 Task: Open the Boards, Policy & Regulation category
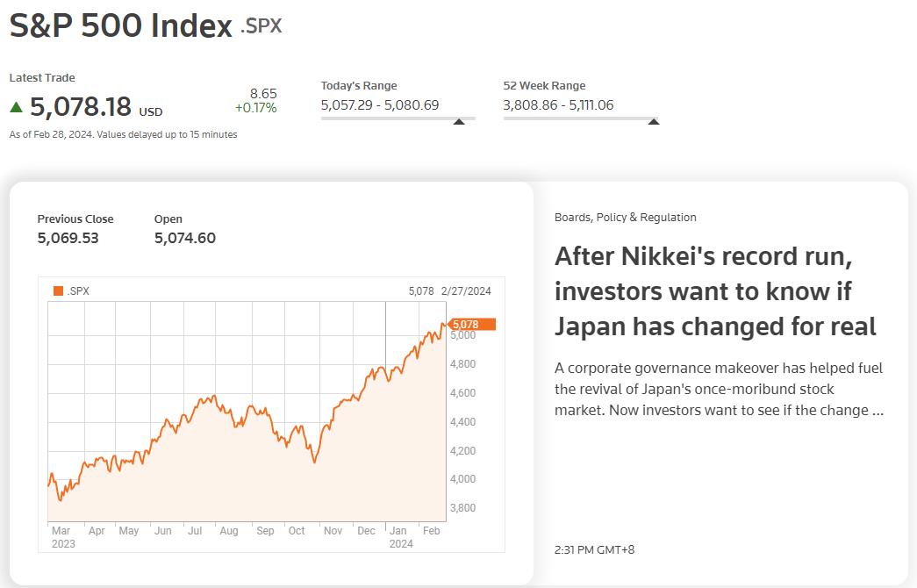[625, 217]
